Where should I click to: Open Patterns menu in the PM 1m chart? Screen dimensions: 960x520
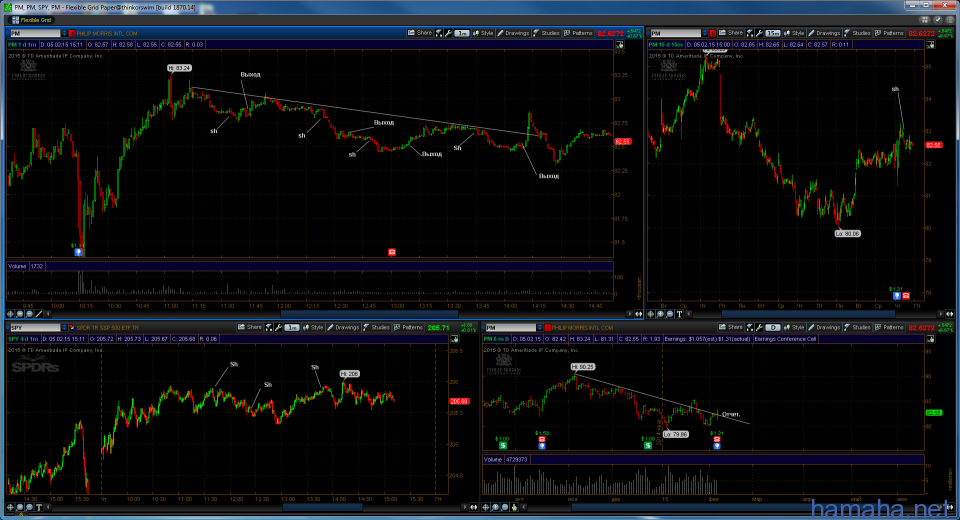(x=579, y=33)
